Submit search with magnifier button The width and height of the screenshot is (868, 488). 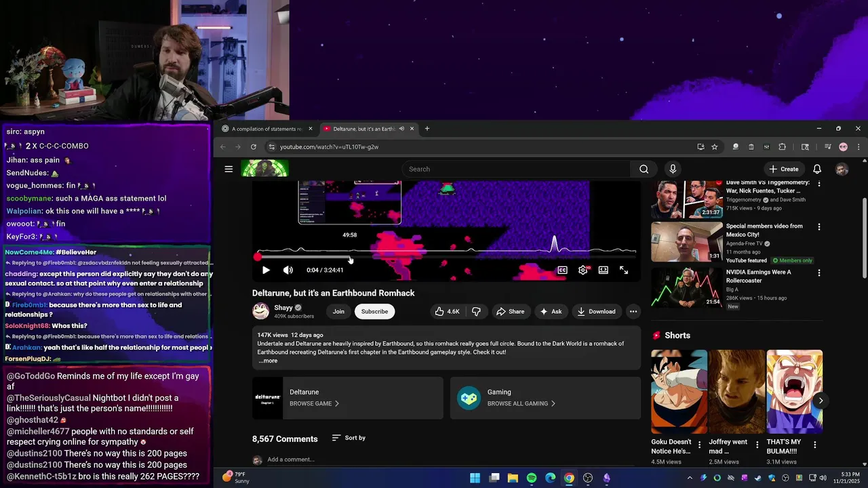(x=644, y=169)
